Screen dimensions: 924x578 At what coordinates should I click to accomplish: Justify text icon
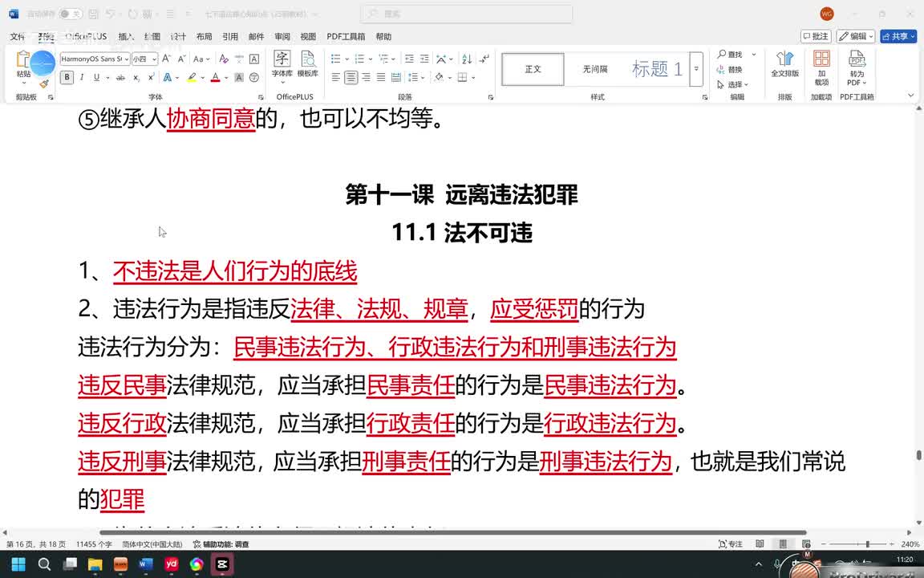pos(381,77)
